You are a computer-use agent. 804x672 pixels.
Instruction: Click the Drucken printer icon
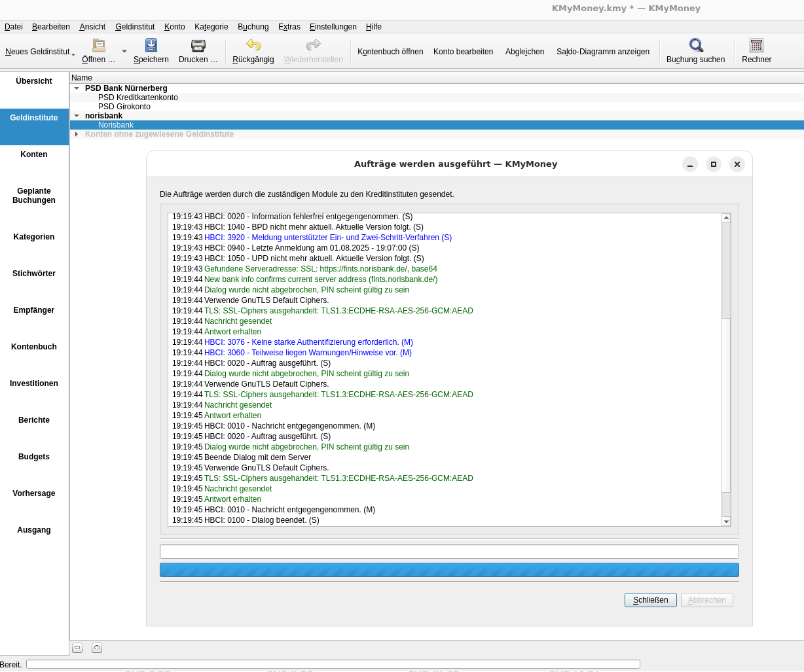point(198,45)
